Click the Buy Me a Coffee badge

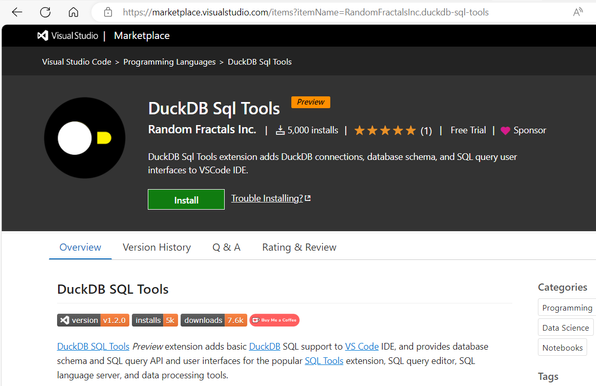[274, 320]
